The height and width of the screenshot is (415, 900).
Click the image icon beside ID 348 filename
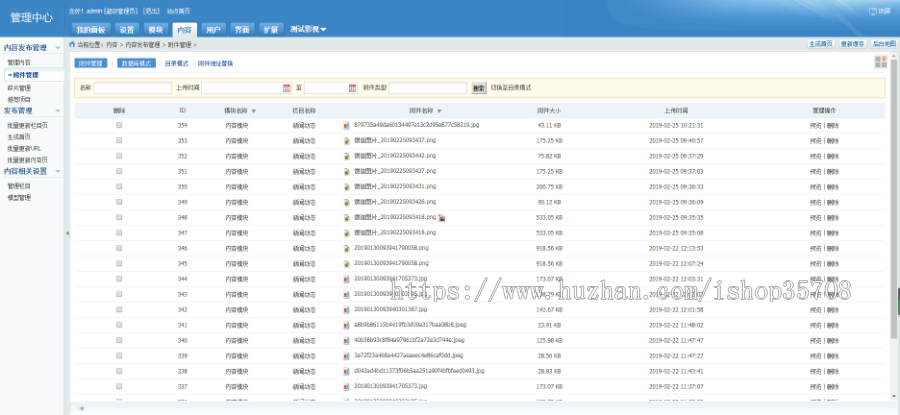tap(442, 217)
